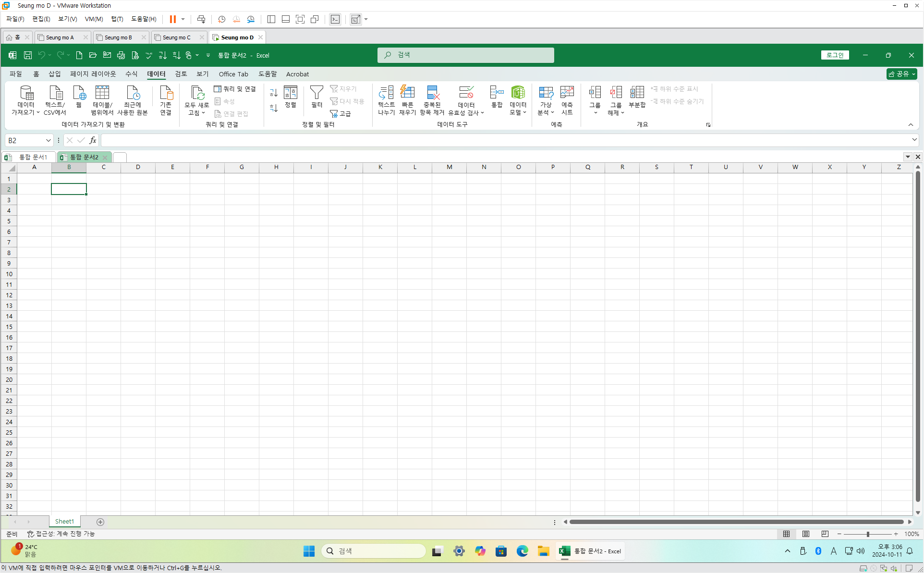Click Consolidate (통합) icon in data tools
The height and width of the screenshot is (573, 924).
pos(497,96)
